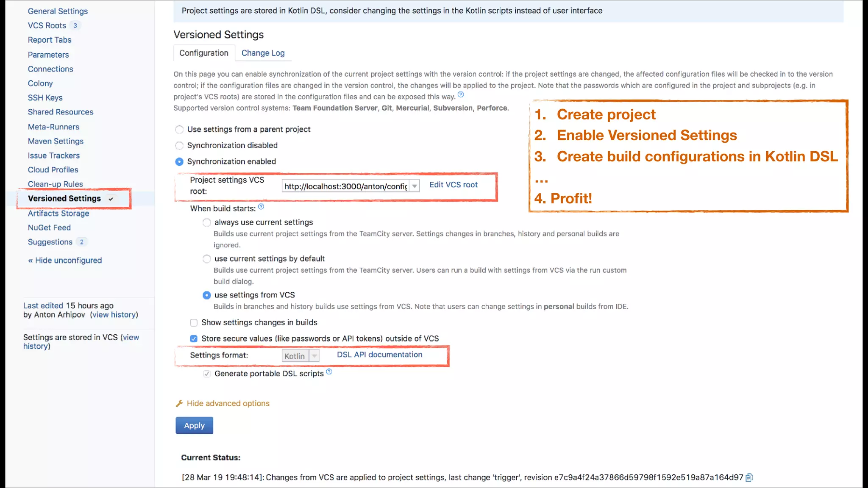
Task: Switch to the Configuration tab
Action: point(204,53)
